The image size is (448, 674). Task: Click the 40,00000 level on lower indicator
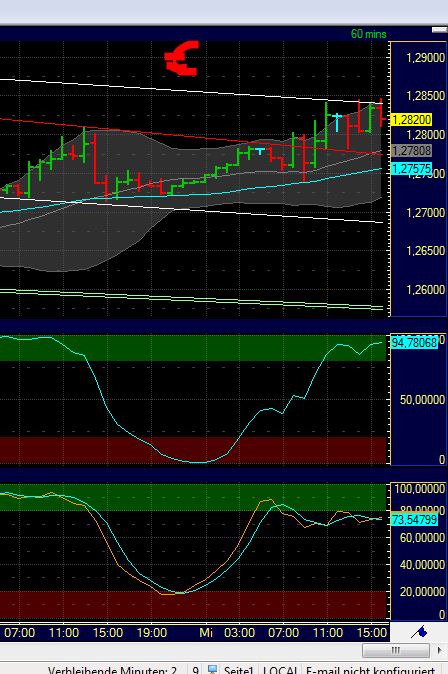[422, 565]
